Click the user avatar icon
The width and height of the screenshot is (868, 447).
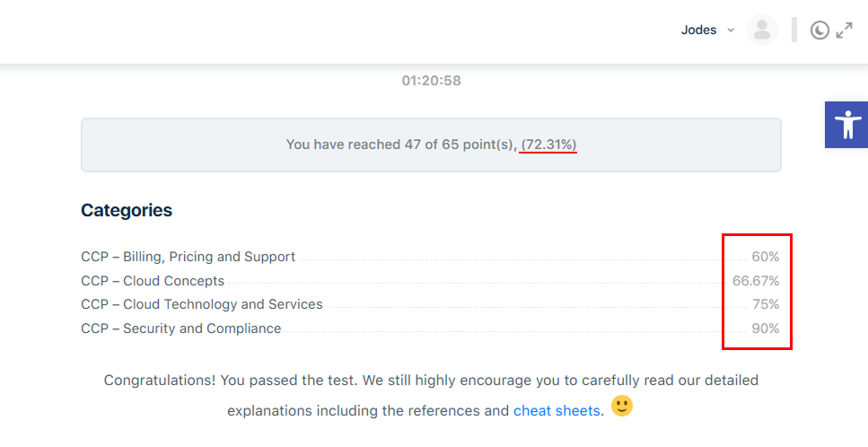point(762,30)
